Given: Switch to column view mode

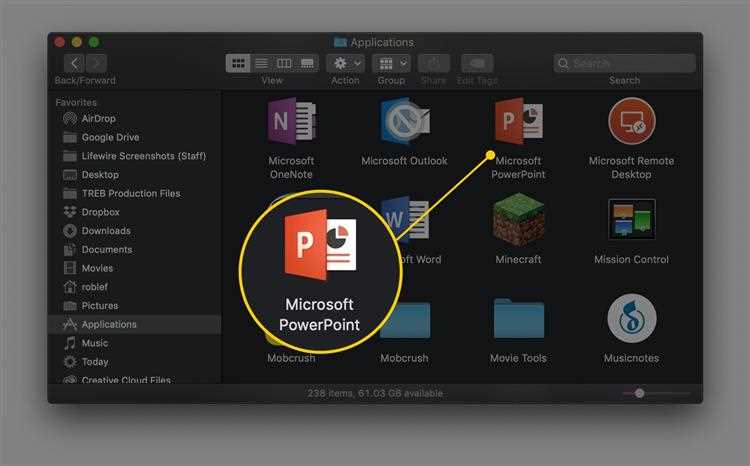Looking at the screenshot, I should coord(284,63).
